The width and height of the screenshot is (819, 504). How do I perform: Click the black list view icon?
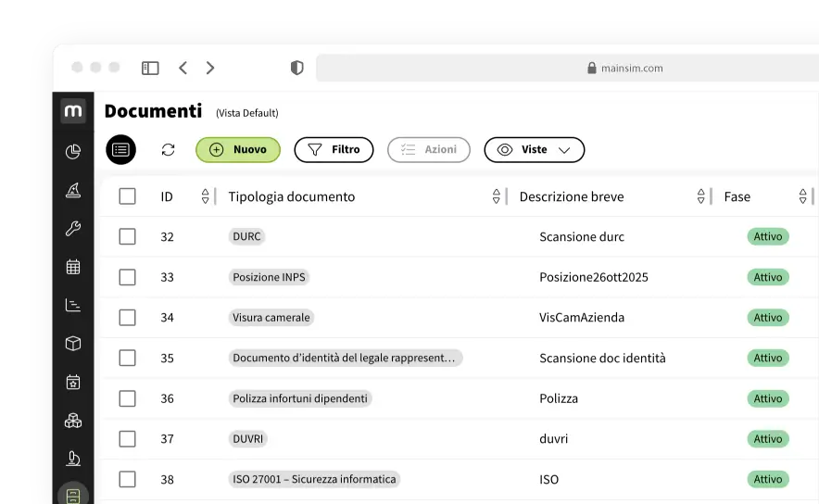point(120,150)
